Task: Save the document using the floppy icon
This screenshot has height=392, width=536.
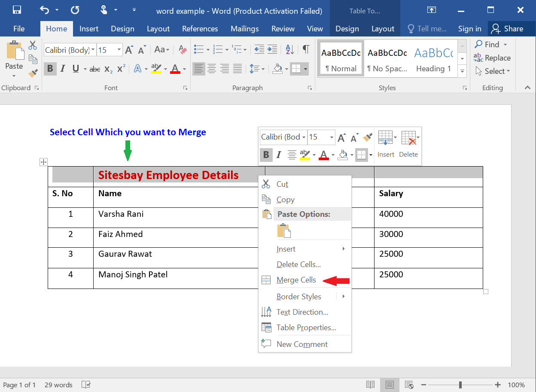Action: [x=17, y=10]
